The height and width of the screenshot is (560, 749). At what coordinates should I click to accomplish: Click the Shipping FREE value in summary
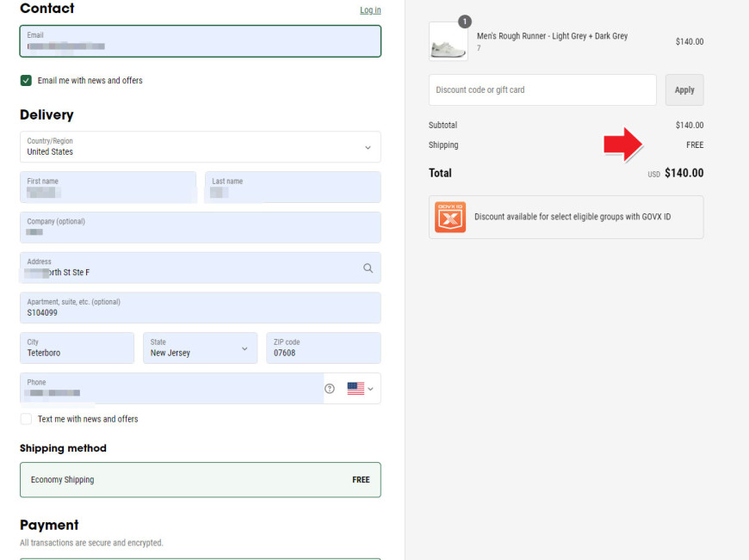(x=695, y=145)
